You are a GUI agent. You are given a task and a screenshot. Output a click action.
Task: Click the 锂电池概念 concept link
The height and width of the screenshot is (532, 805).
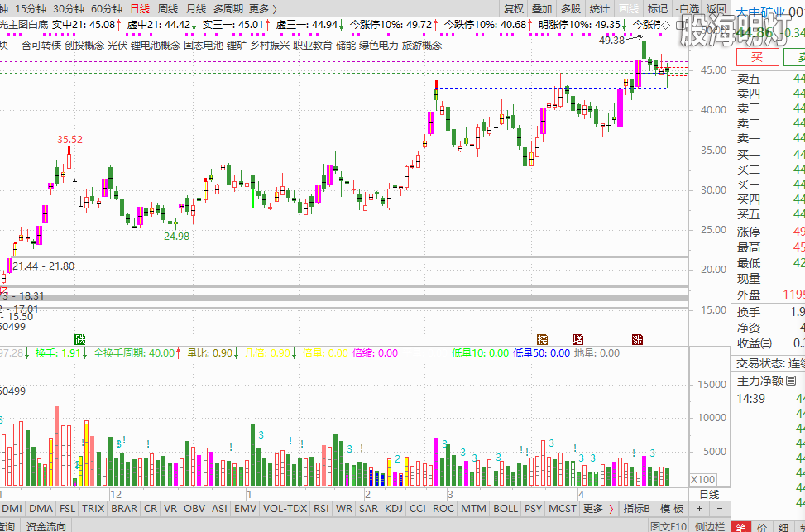[x=156, y=45]
